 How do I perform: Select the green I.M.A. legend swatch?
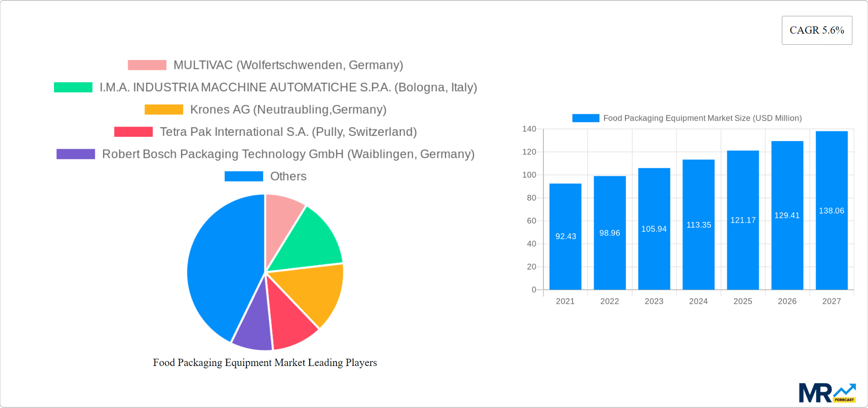coord(74,87)
